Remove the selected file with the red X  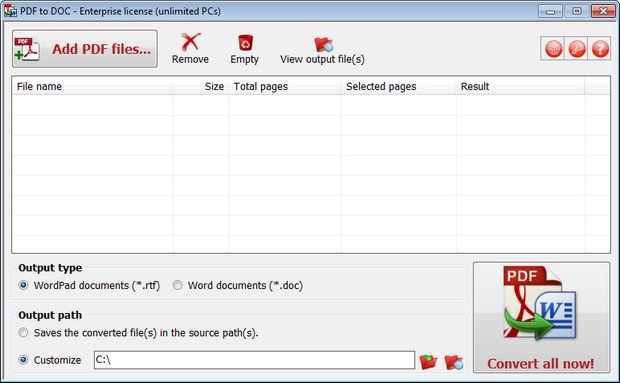coord(190,49)
